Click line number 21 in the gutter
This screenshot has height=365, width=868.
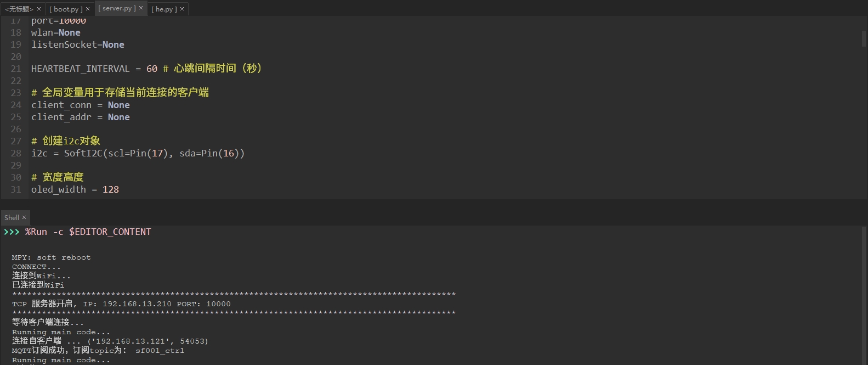[16, 69]
